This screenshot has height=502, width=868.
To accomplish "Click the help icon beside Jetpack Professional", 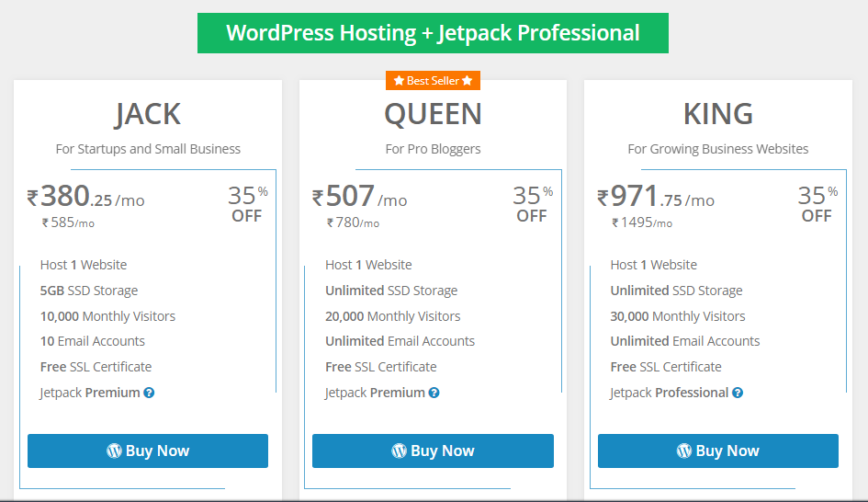I will coord(738,393).
